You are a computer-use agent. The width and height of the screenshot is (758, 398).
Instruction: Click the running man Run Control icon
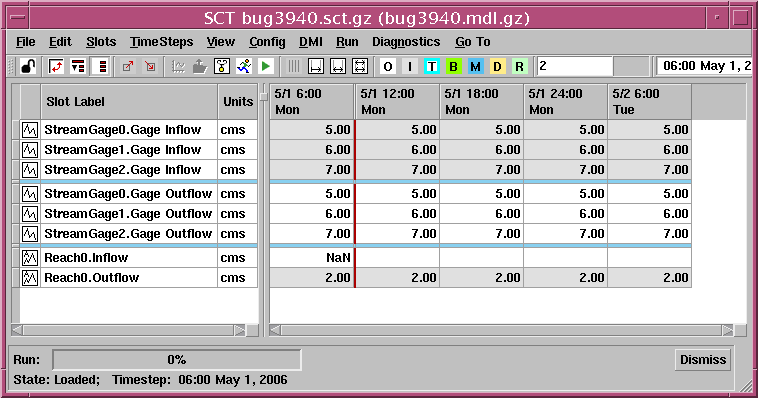[244, 66]
